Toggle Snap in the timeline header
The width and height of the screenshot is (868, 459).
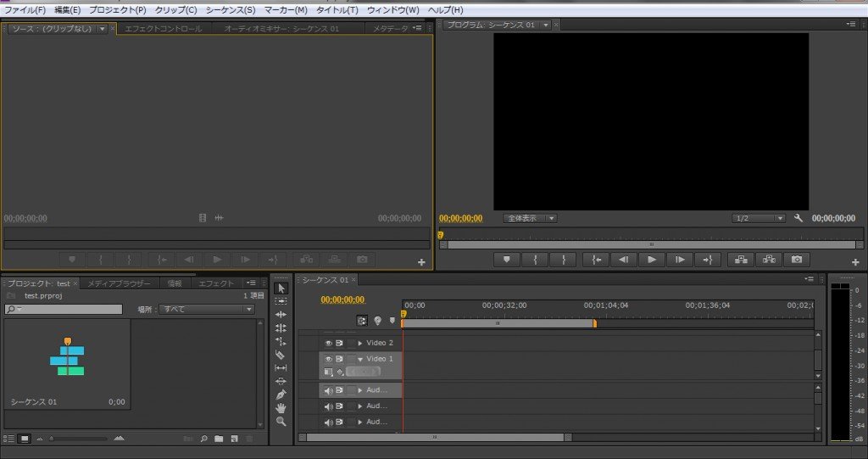coord(362,321)
